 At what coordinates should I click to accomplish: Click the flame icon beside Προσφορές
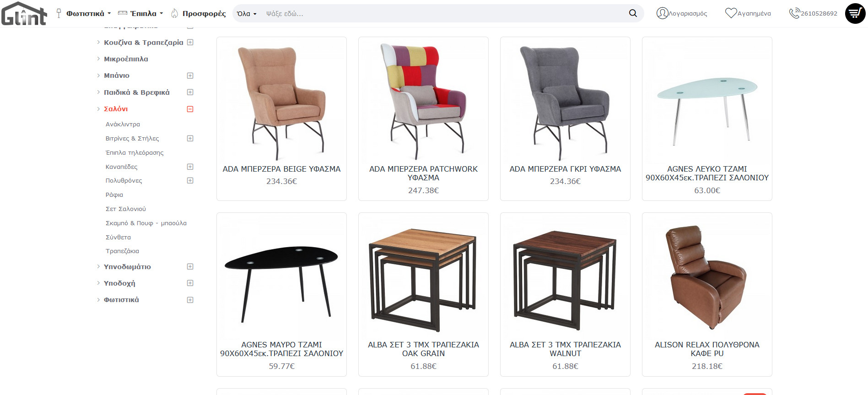[174, 13]
